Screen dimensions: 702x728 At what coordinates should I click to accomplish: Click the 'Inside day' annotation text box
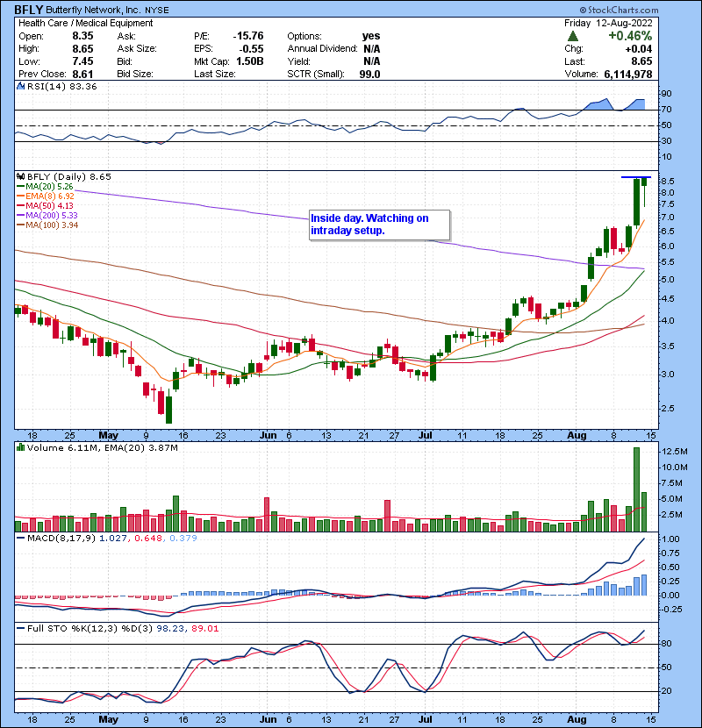380,225
